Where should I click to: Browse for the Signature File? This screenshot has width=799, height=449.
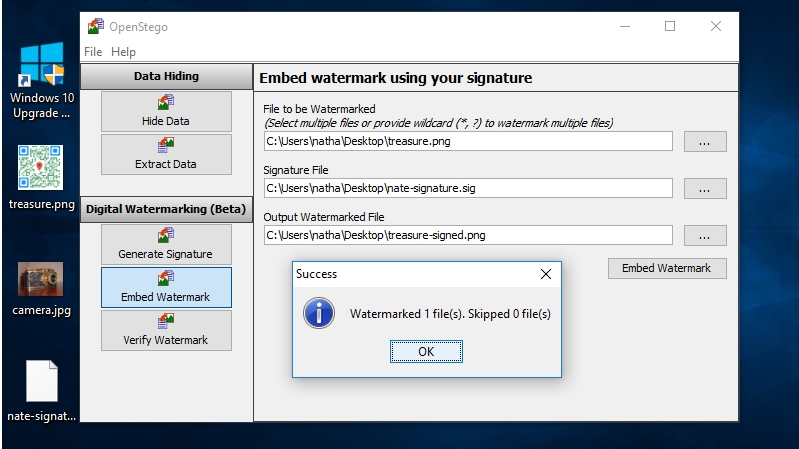[705, 189]
